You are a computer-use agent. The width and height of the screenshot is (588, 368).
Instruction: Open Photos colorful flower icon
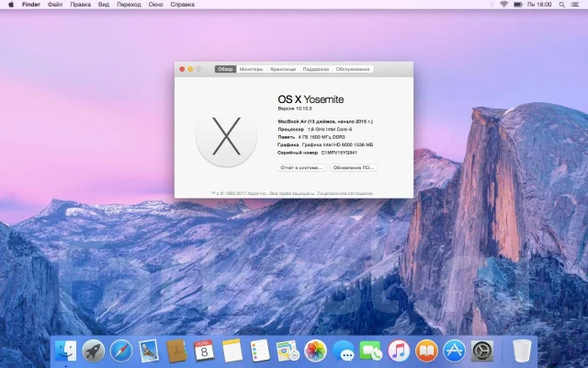[315, 351]
